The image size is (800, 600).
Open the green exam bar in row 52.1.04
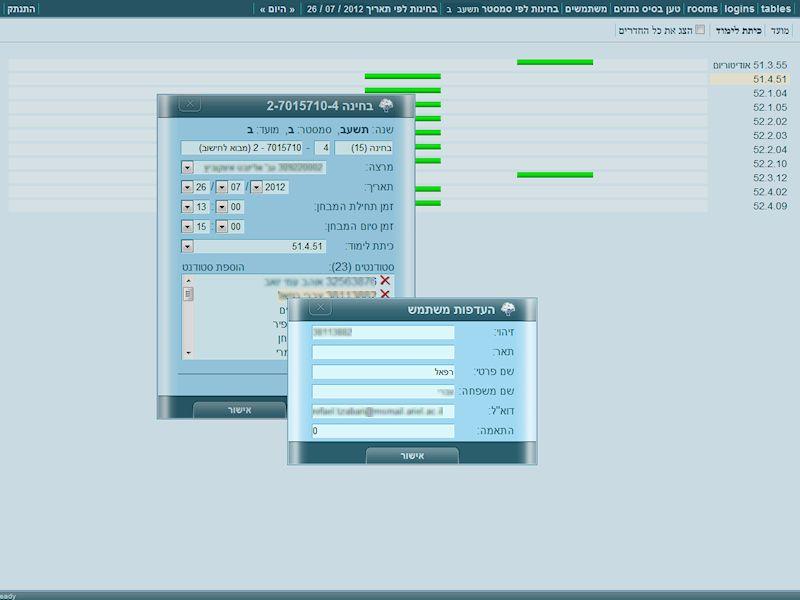pyautogui.click(x=403, y=90)
